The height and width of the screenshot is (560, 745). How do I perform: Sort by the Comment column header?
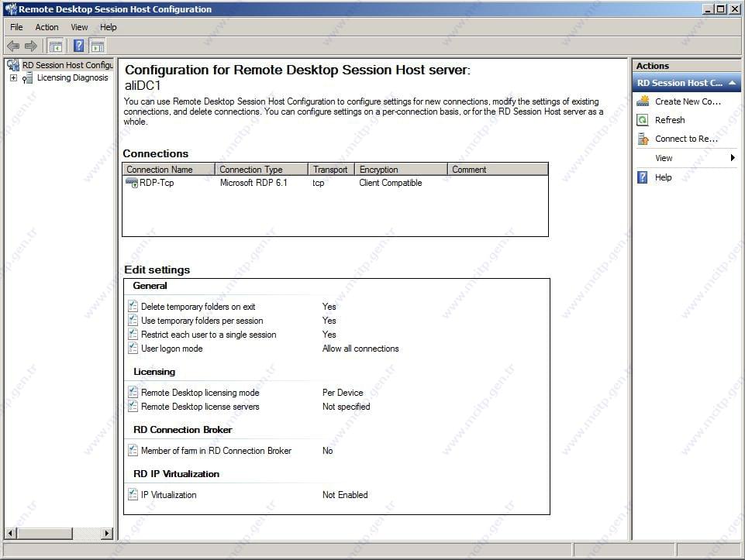(498, 170)
